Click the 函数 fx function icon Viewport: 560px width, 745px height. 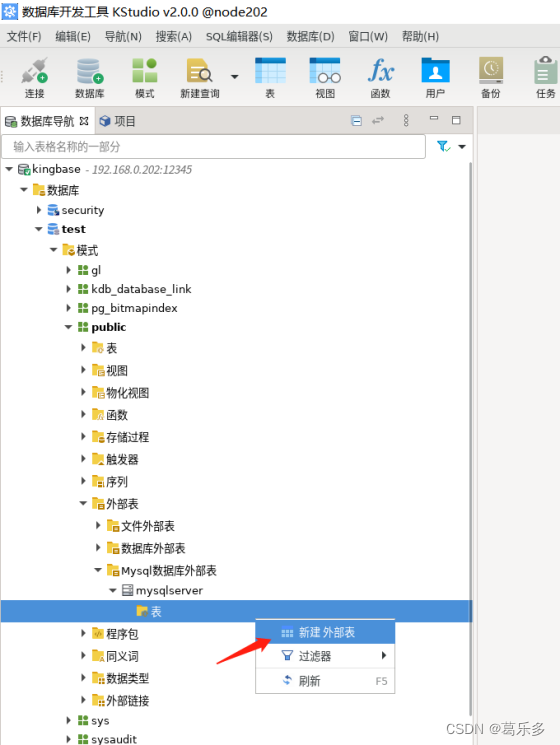click(x=380, y=78)
